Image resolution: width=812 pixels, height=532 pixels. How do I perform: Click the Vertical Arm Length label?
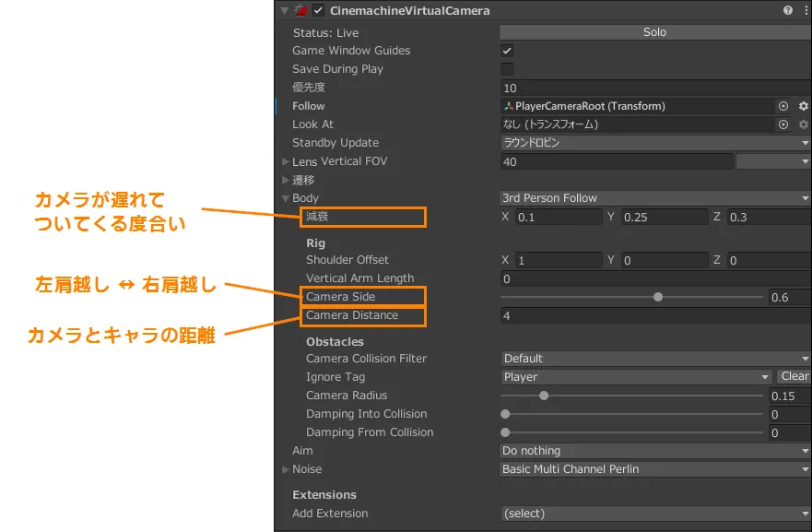(359, 278)
